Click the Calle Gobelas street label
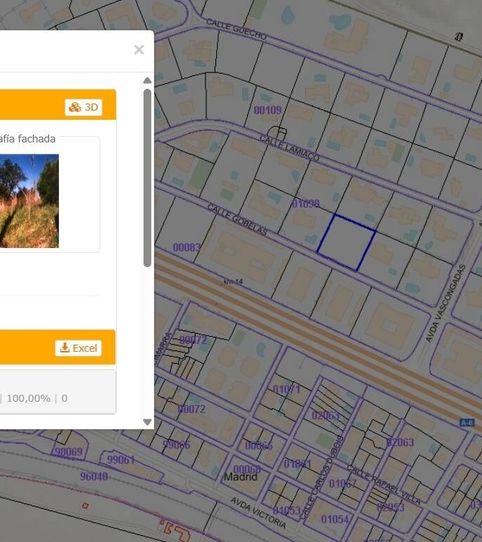This screenshot has height=542, width=482. [x=237, y=219]
